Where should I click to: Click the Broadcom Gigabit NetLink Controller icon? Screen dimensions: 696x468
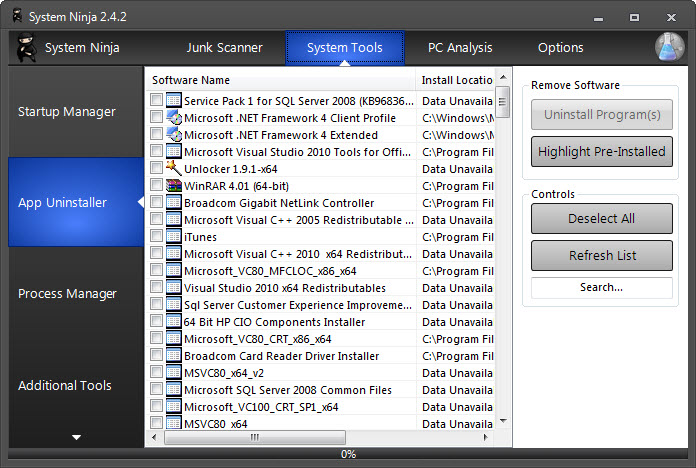pyautogui.click(x=173, y=203)
